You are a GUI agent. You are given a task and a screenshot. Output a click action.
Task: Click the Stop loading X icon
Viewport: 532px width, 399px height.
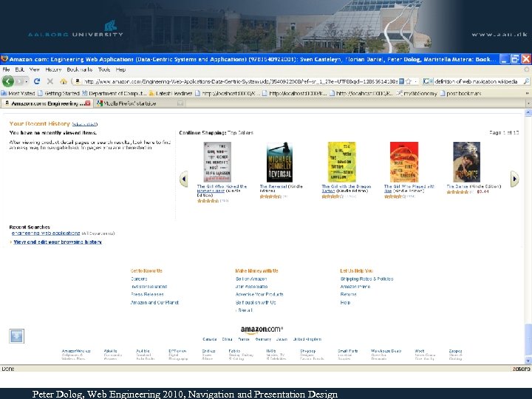(x=50, y=81)
